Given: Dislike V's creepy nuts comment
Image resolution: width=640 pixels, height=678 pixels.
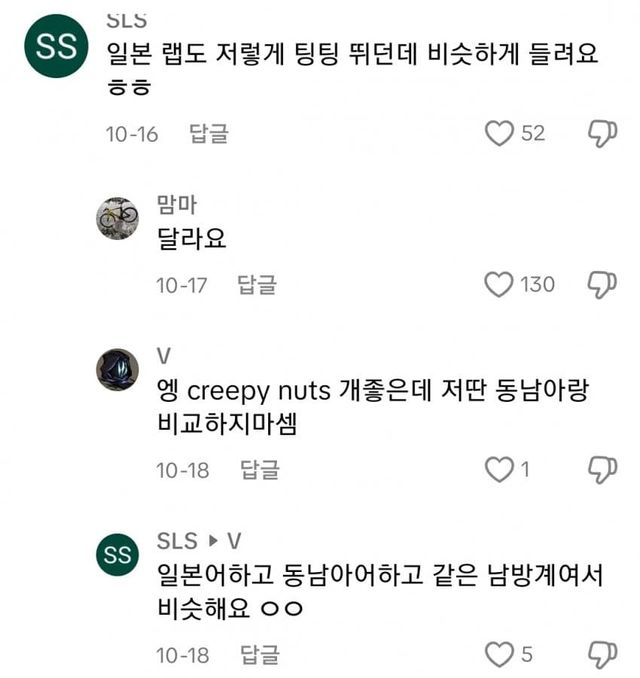Looking at the screenshot, I should click(x=601, y=469).
